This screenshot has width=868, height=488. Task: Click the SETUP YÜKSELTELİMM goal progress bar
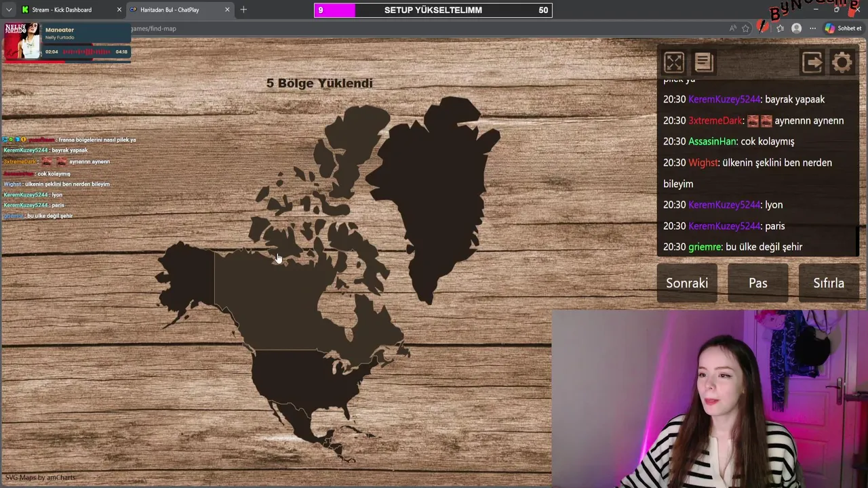[433, 10]
